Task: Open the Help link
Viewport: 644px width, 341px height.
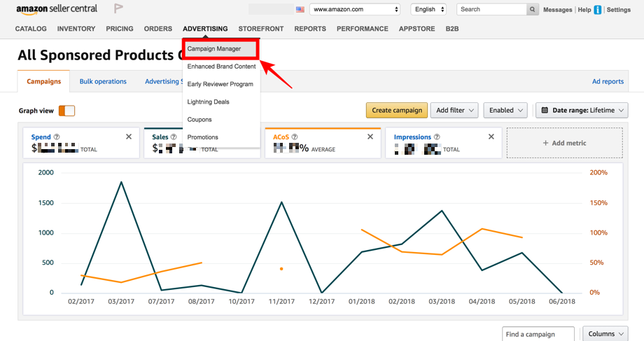Action: [x=584, y=10]
